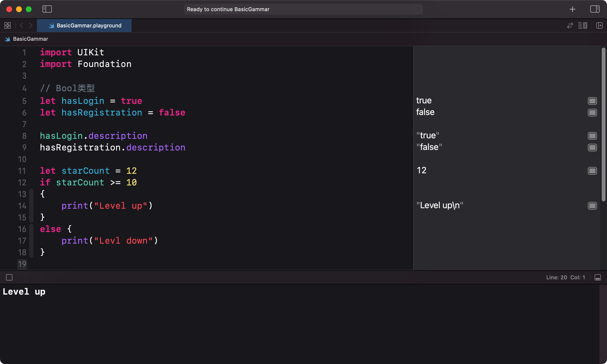607x364 pixels.
Task: Click the hasRegistration variable on line 6
Action: click(102, 113)
